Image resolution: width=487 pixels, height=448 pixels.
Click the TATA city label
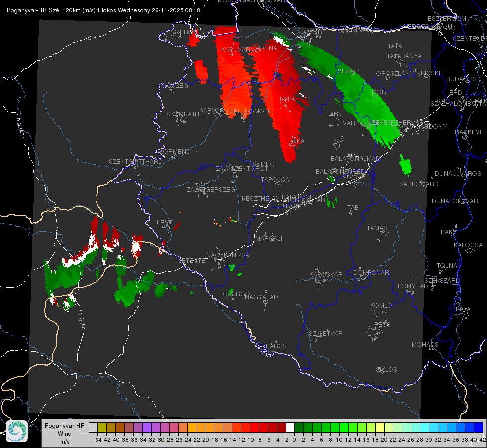pyautogui.click(x=395, y=46)
